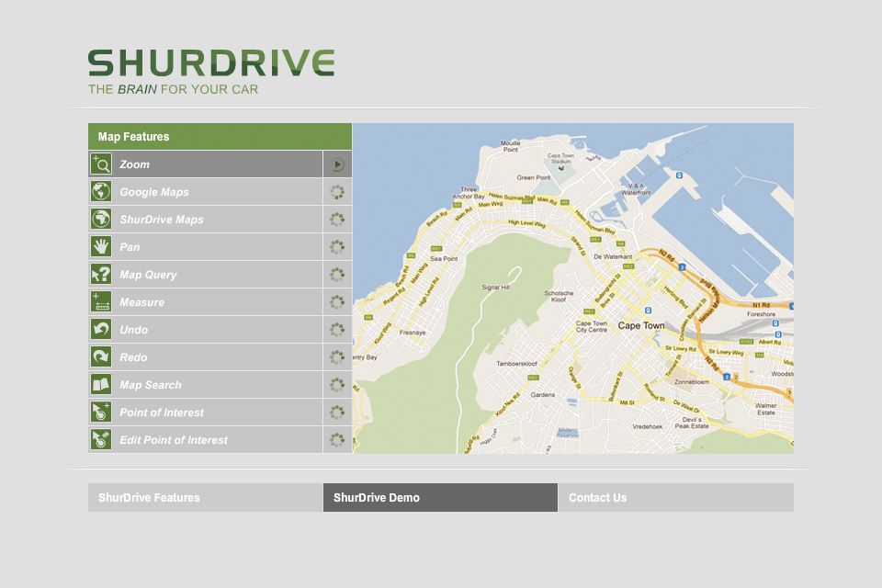Click the Vredehoek label on map
This screenshot has height=588, width=882.
tap(648, 426)
